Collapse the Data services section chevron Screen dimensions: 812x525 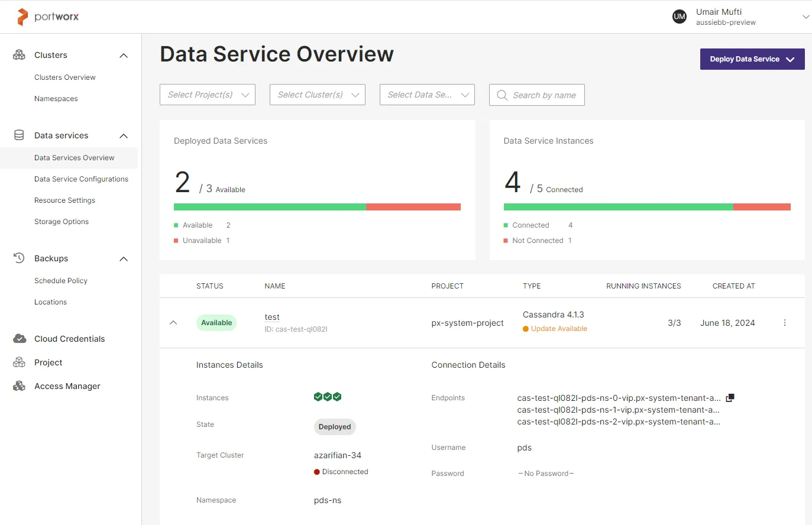[x=124, y=136]
